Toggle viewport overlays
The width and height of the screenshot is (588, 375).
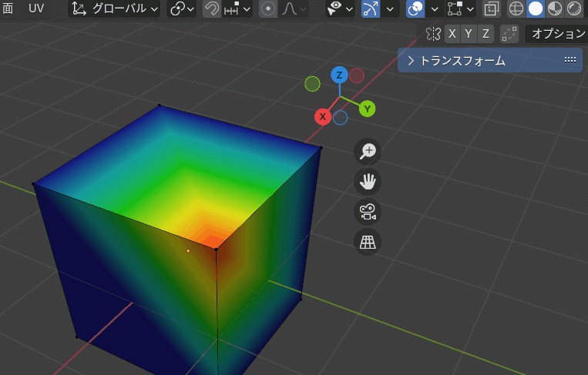click(415, 8)
